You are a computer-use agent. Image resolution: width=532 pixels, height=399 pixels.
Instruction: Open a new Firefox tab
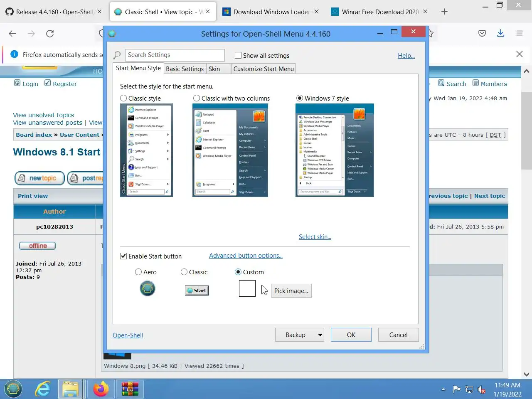[x=444, y=12]
